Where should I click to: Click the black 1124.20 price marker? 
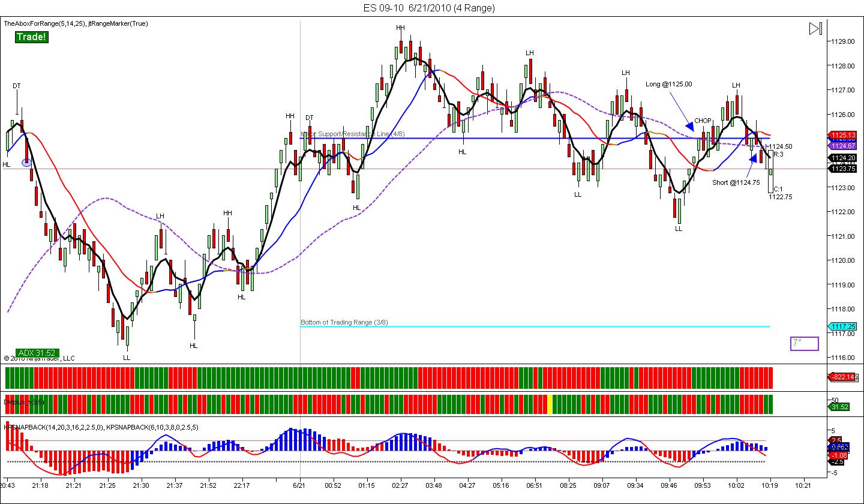(842, 158)
